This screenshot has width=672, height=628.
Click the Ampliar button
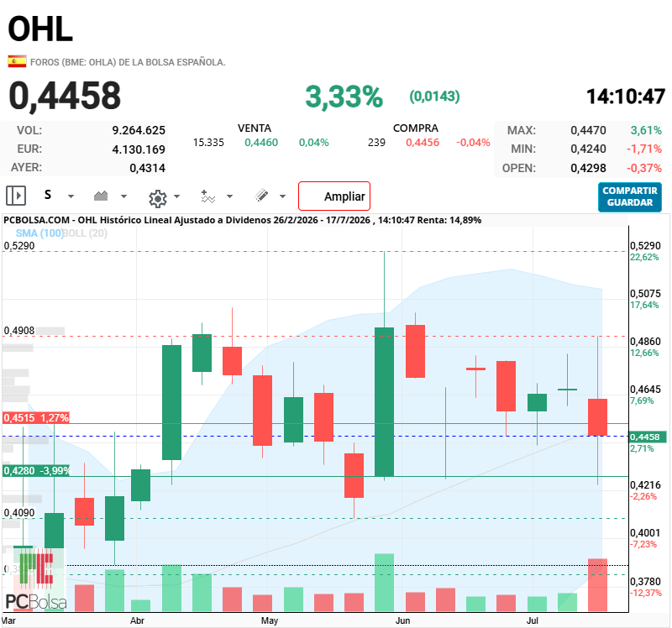point(334,196)
